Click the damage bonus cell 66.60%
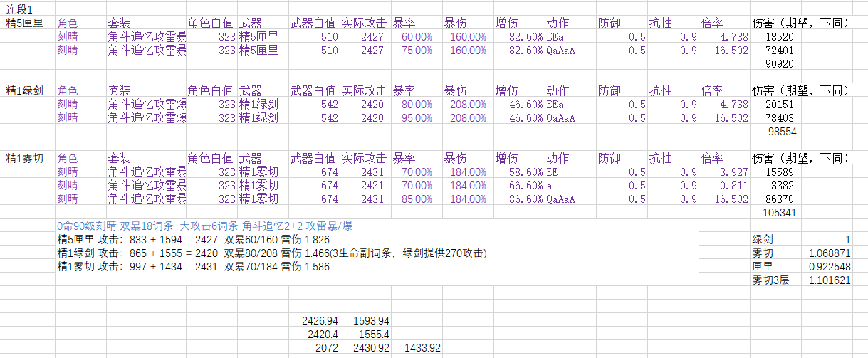The width and height of the screenshot is (868, 358). click(x=519, y=186)
